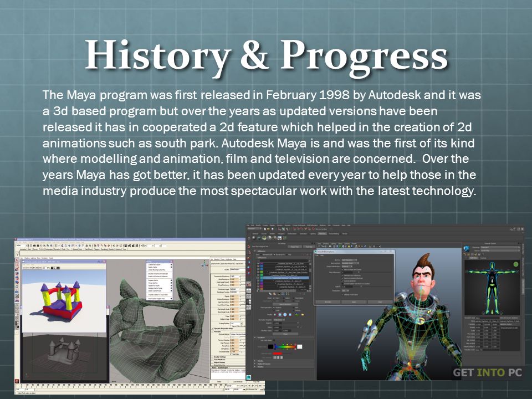532x399 pixels.
Task: Open the Bind method dropdown
Action: point(350,263)
